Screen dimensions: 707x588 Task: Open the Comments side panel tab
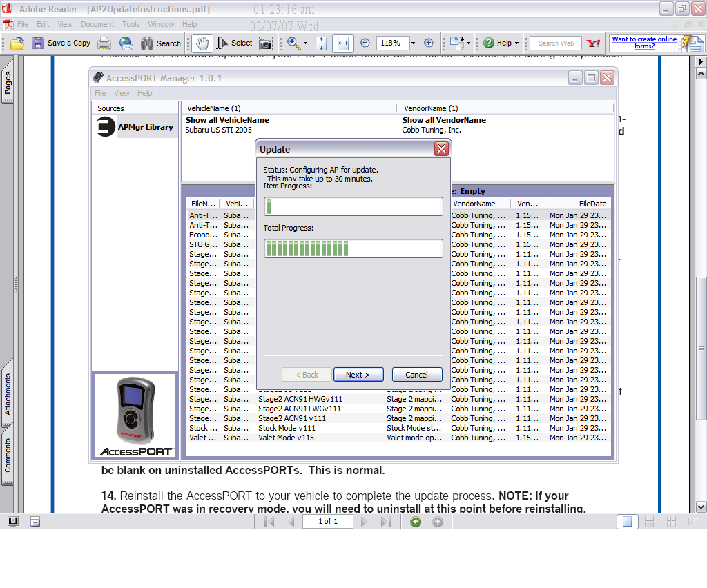(7, 455)
